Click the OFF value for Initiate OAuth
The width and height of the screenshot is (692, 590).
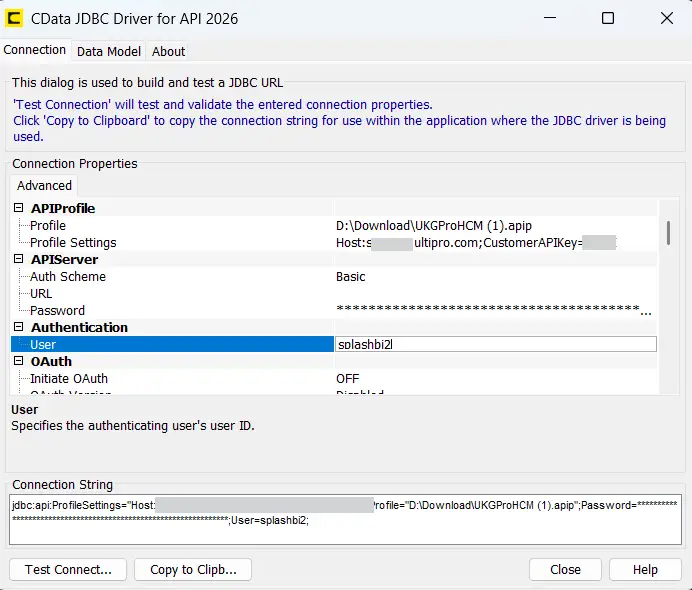pos(347,379)
